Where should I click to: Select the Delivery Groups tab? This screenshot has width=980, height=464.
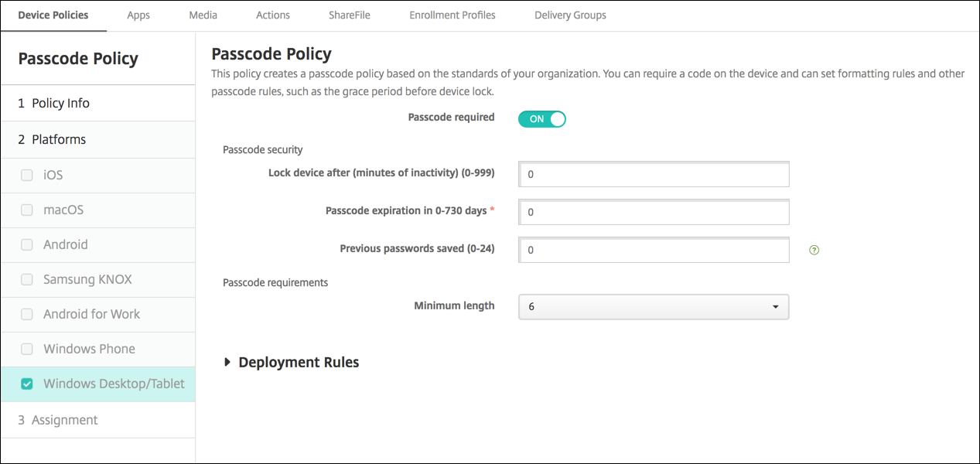(570, 15)
